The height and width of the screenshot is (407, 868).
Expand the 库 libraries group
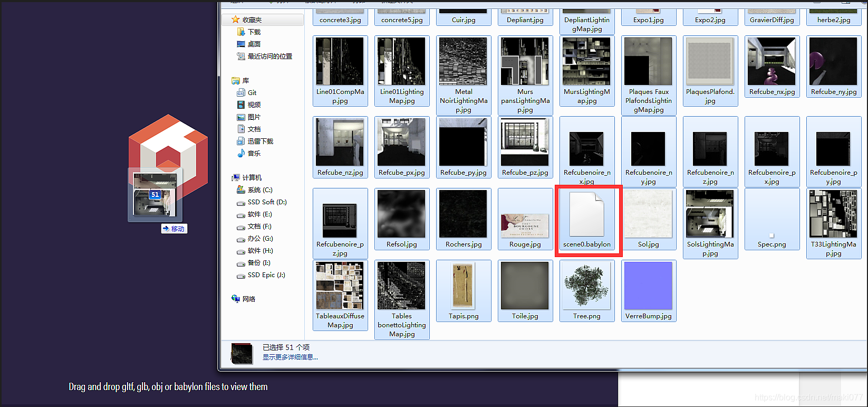[x=240, y=81]
